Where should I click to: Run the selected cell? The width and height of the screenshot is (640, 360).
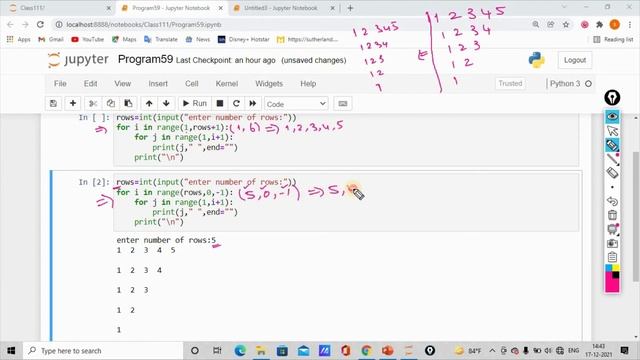coord(195,104)
